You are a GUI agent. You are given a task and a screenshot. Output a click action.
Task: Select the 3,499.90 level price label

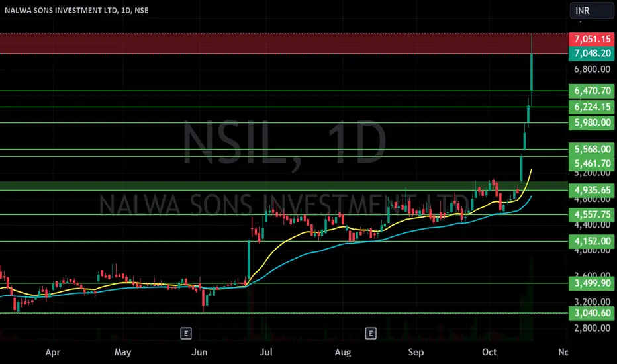coord(591,283)
